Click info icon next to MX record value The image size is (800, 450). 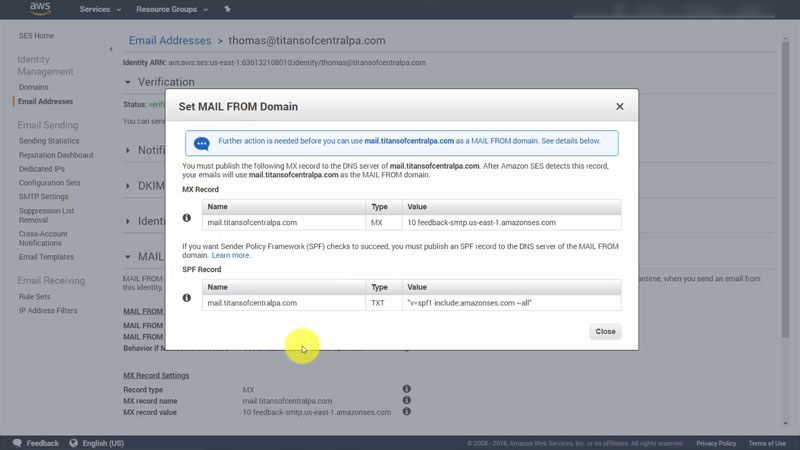tap(407, 412)
